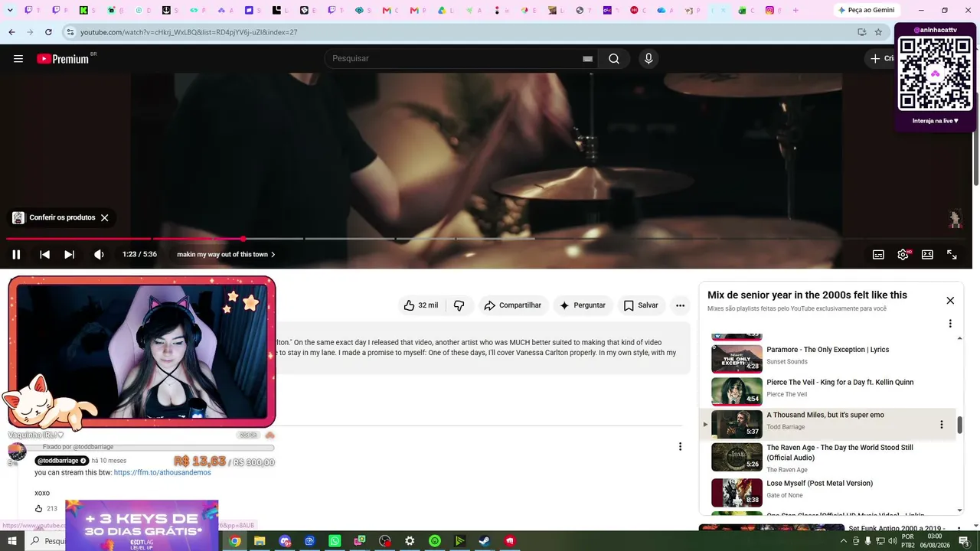Open the on-screen keyboard in search box
980x551 pixels.
[587, 59]
